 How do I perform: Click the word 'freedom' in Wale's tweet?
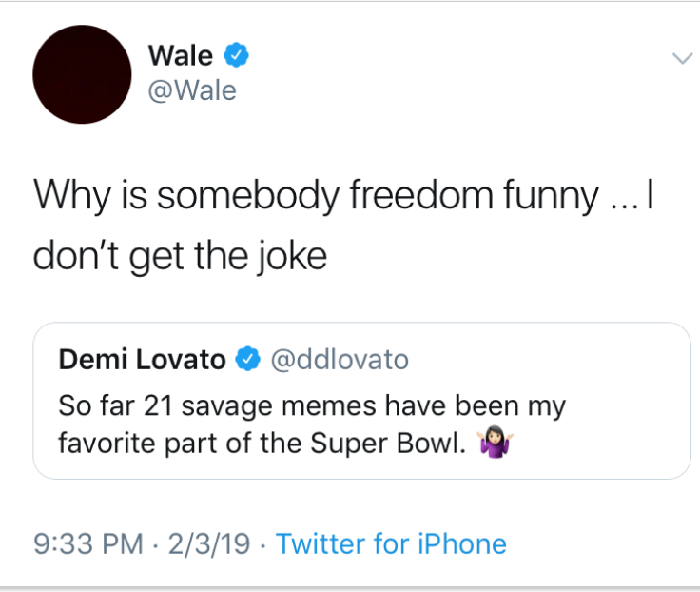click(x=421, y=195)
